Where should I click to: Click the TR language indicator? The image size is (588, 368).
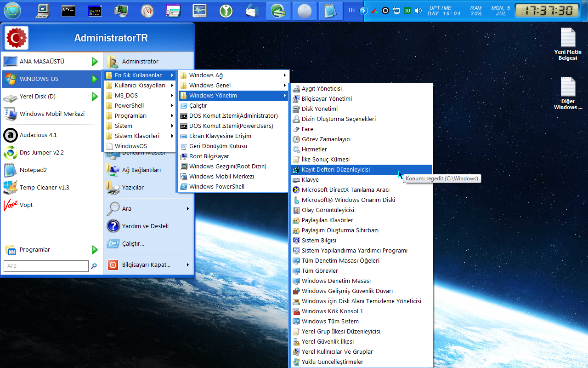coord(351,11)
